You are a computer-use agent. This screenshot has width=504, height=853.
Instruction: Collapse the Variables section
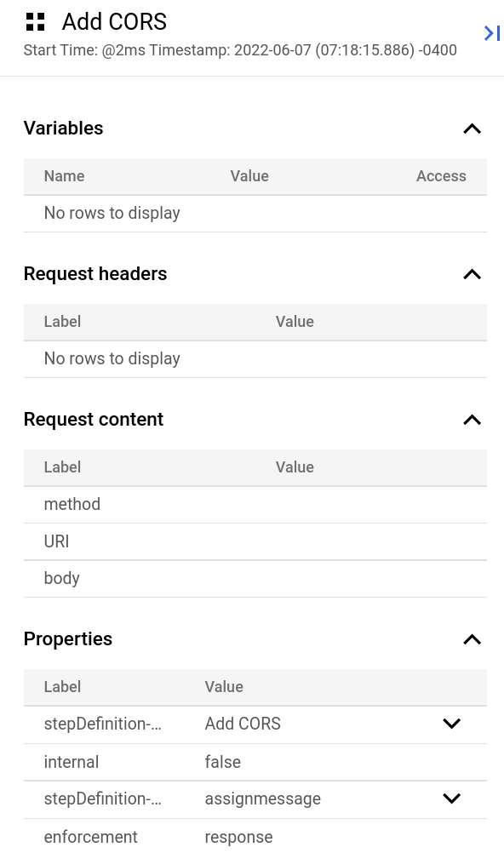[472, 129]
